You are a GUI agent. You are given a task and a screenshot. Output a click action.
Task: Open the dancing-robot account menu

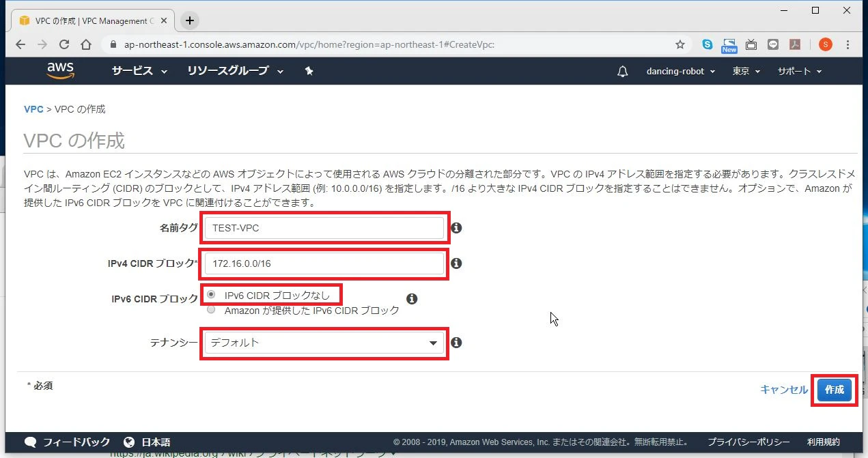[x=681, y=71]
